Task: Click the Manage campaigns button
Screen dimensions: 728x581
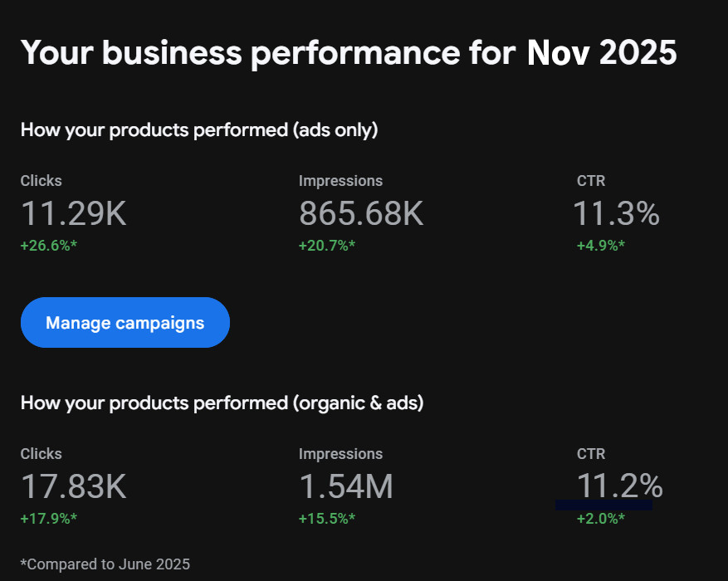Action: [x=125, y=322]
